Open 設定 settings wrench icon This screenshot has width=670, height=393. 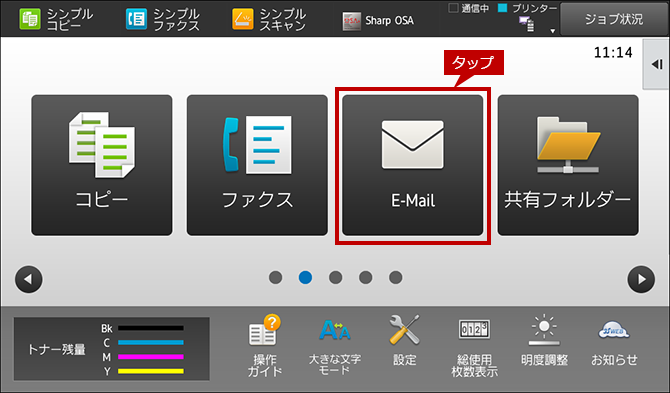[x=404, y=341]
